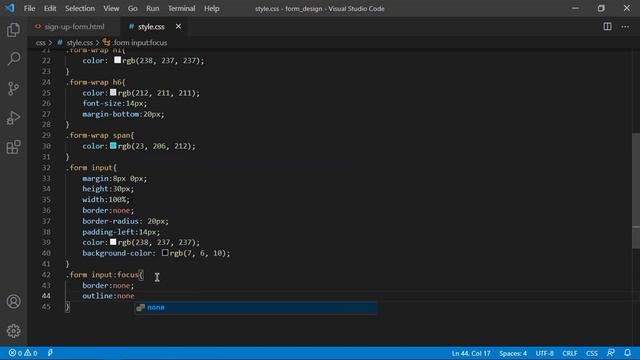The height and width of the screenshot is (360, 640).
Task: Open the Source Control view
Action: (13, 88)
